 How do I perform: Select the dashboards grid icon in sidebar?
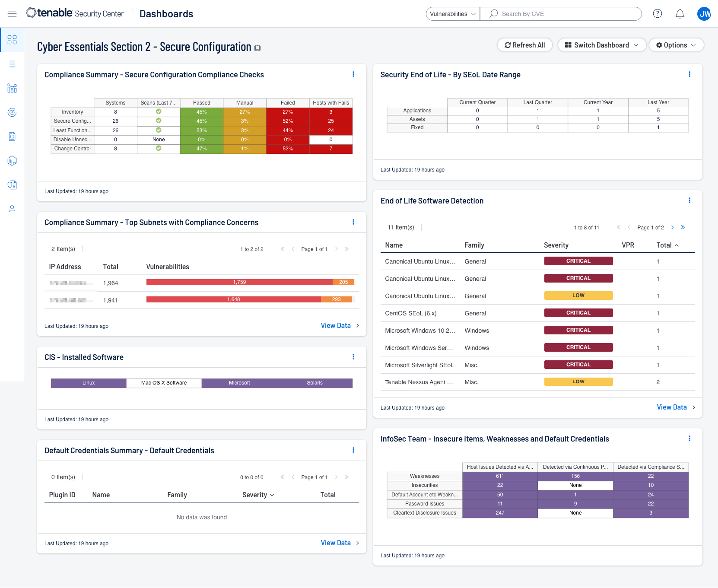(12, 40)
